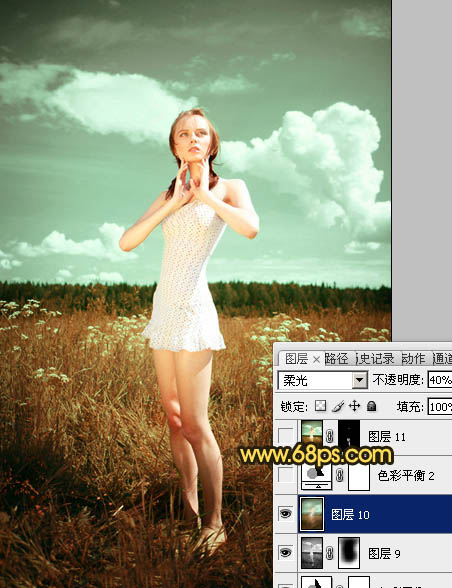452x588 pixels.
Task: Click the link icon on 图层 11
Action: point(330,436)
